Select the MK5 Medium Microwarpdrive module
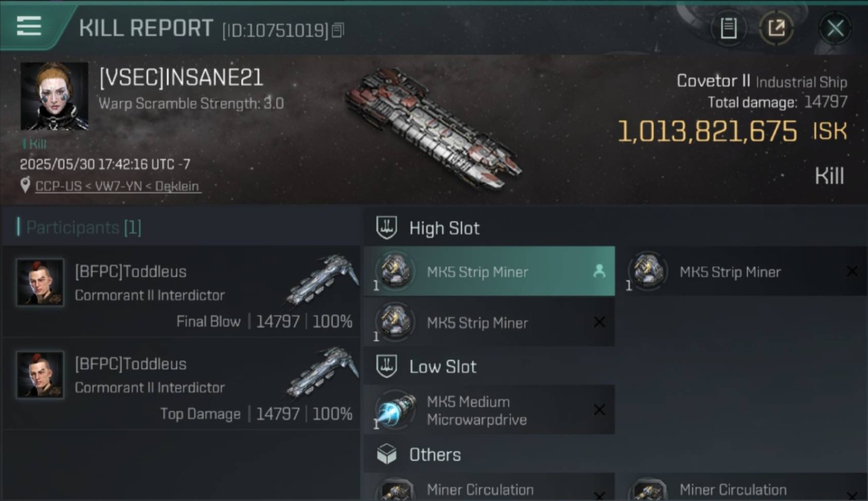This screenshot has height=501, width=868. pos(489,410)
